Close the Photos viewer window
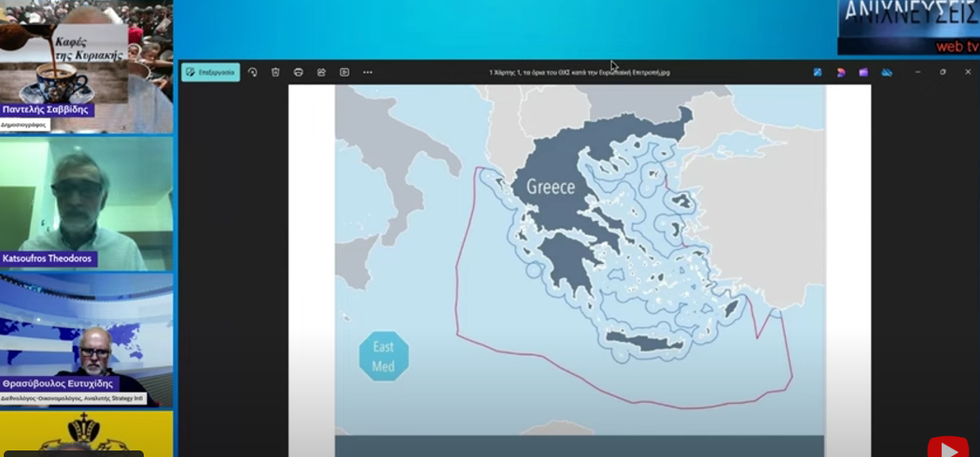 [968, 72]
